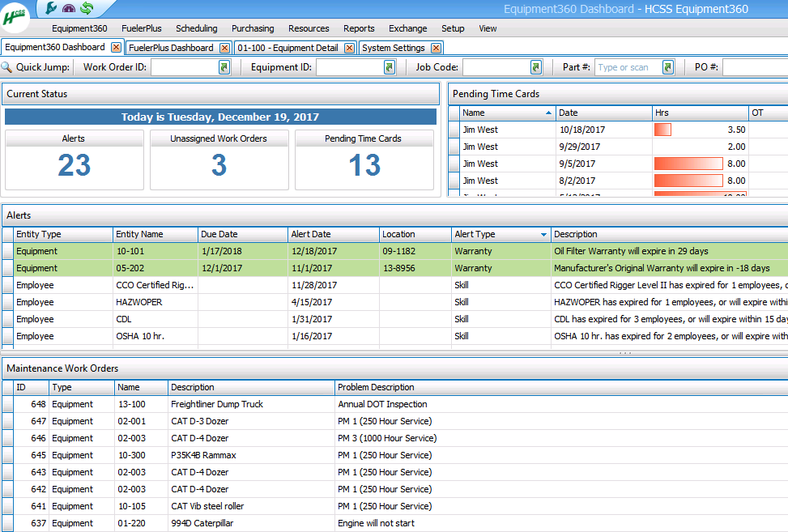Open the Scheduling menu
This screenshot has width=788, height=532.
point(197,28)
